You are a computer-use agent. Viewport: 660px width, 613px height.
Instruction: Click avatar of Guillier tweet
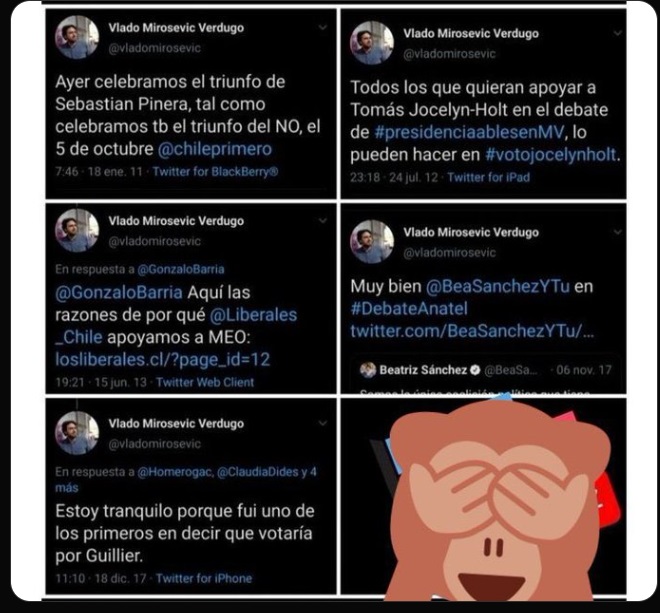click(x=77, y=433)
